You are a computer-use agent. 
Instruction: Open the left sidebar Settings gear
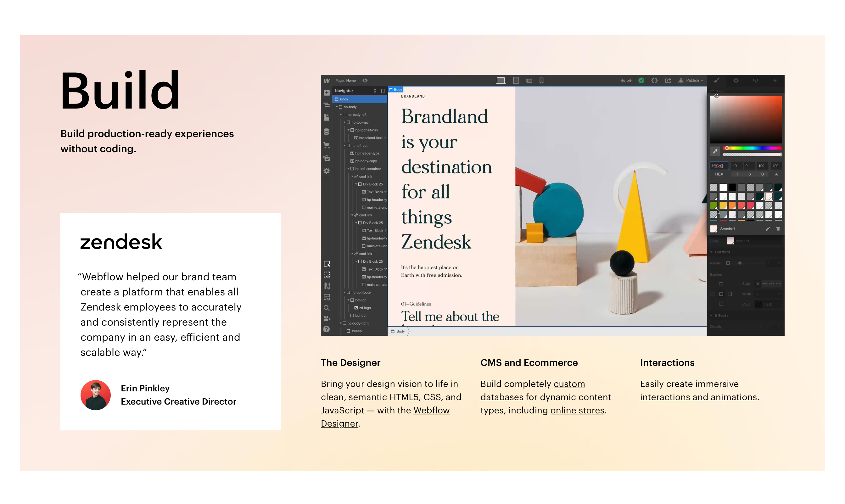tap(326, 171)
